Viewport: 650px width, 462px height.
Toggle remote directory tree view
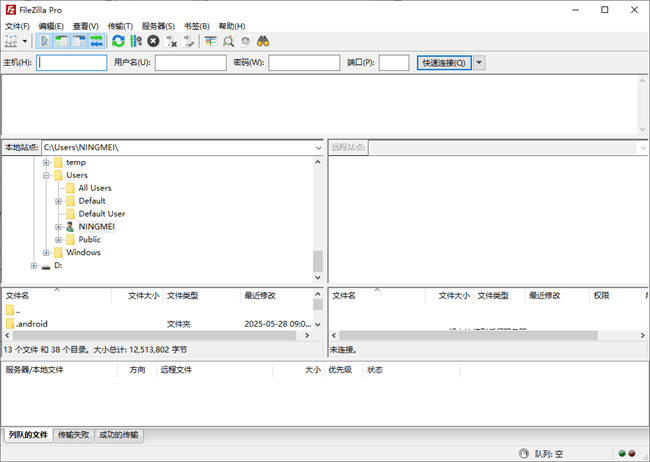[78, 41]
